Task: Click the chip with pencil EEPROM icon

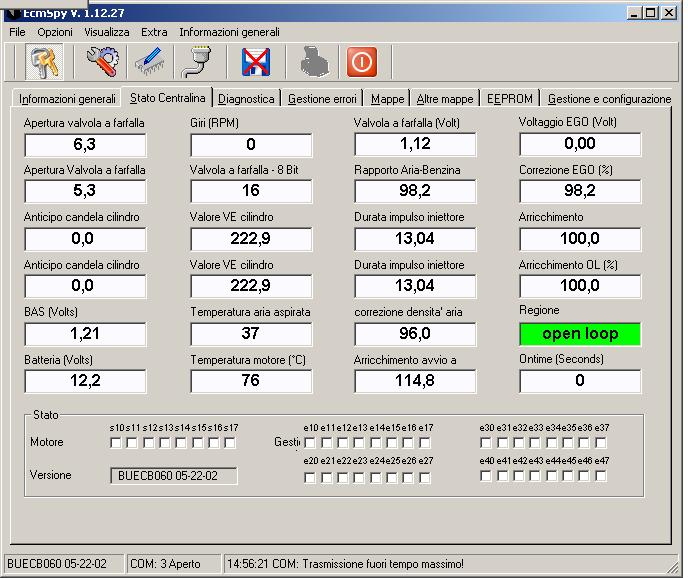Action: point(150,62)
